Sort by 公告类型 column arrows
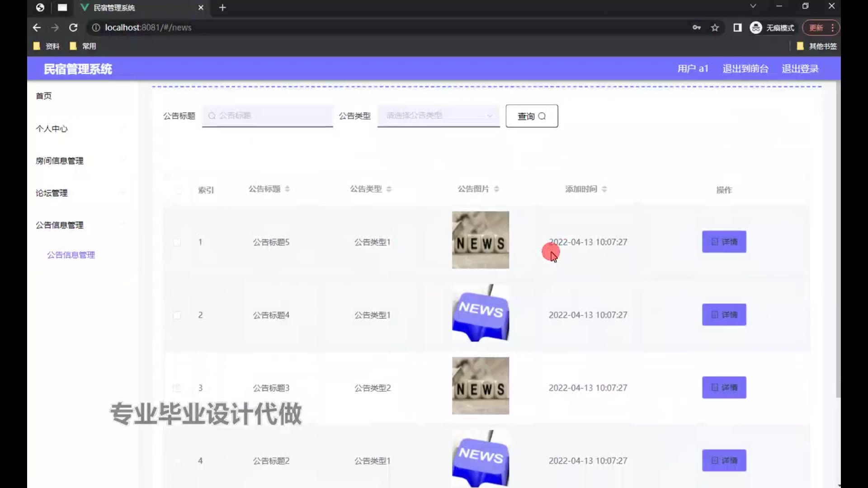 click(x=389, y=189)
